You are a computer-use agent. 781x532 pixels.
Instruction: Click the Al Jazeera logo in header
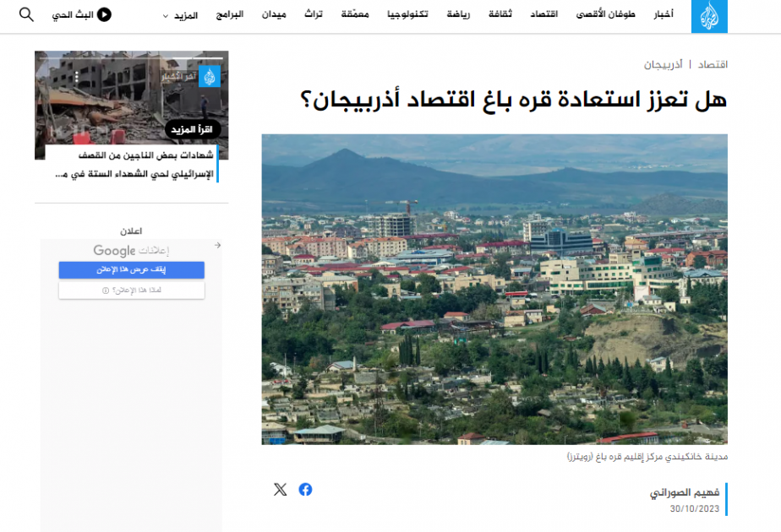coord(709,16)
